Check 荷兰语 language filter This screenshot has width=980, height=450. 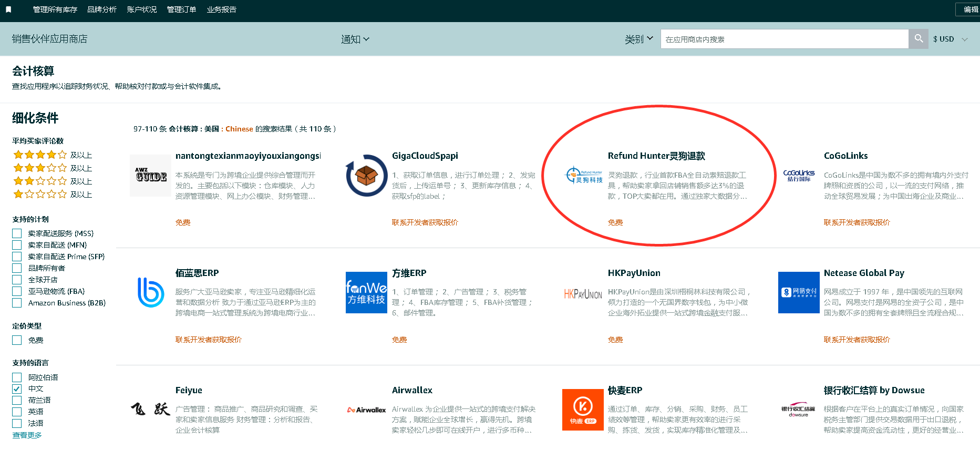(17, 400)
